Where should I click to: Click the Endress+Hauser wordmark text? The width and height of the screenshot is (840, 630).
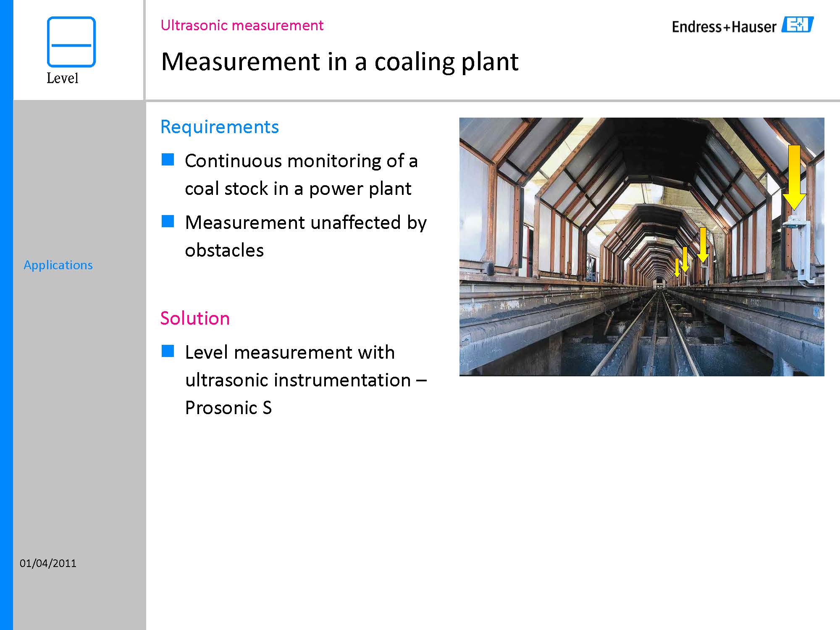[724, 27]
